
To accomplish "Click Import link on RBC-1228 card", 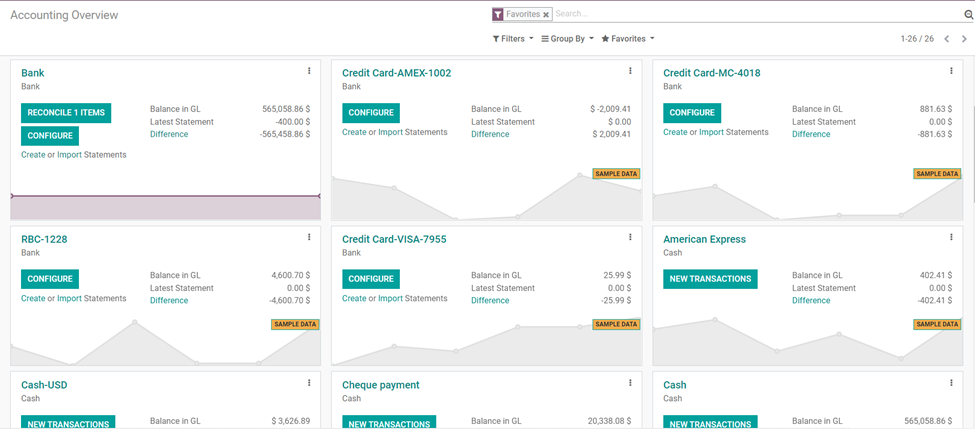I will [x=70, y=298].
